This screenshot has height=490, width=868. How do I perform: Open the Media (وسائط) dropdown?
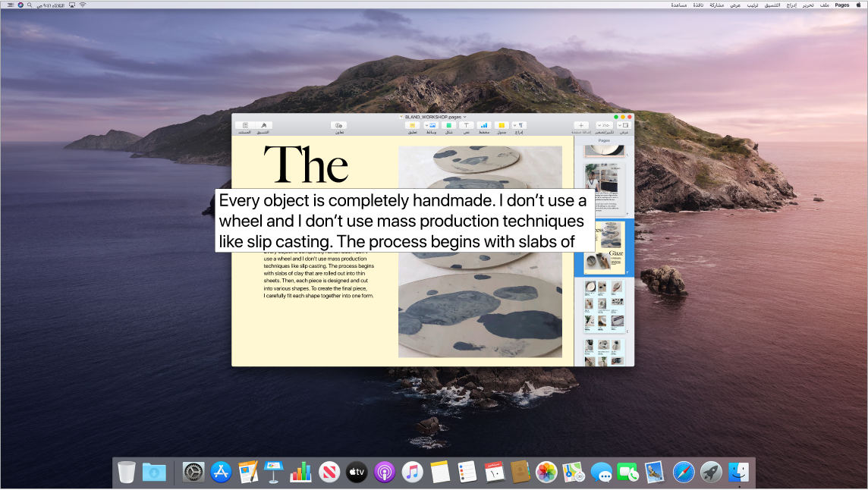pyautogui.click(x=430, y=125)
